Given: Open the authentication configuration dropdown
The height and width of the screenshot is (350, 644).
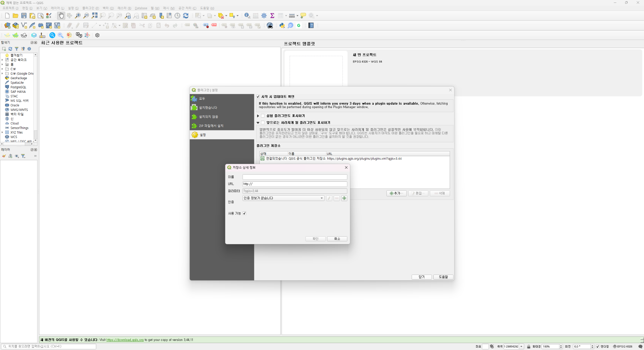Looking at the screenshot, I should (283, 198).
